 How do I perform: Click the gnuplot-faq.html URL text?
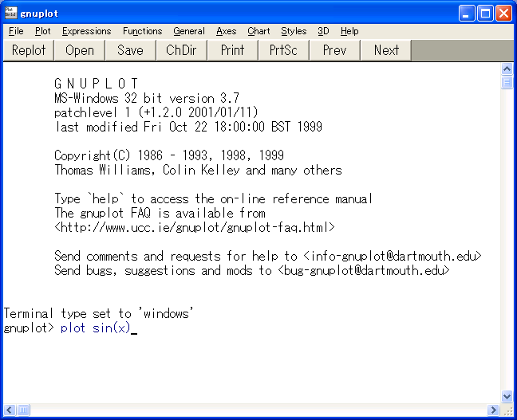coord(195,227)
